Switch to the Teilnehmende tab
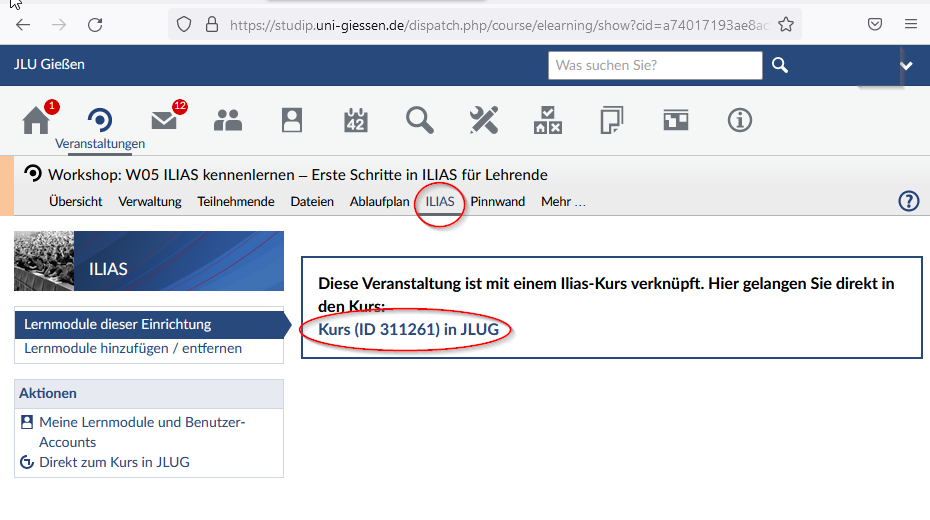930x520 pixels. (x=235, y=201)
